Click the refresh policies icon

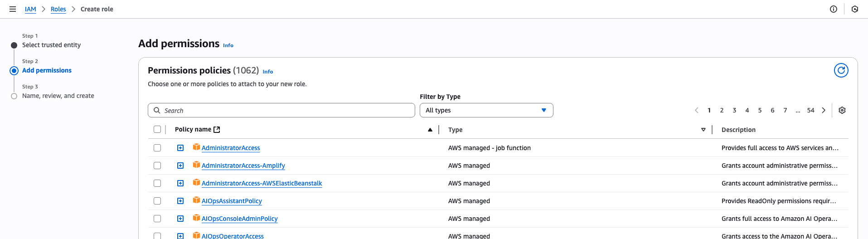(x=841, y=70)
